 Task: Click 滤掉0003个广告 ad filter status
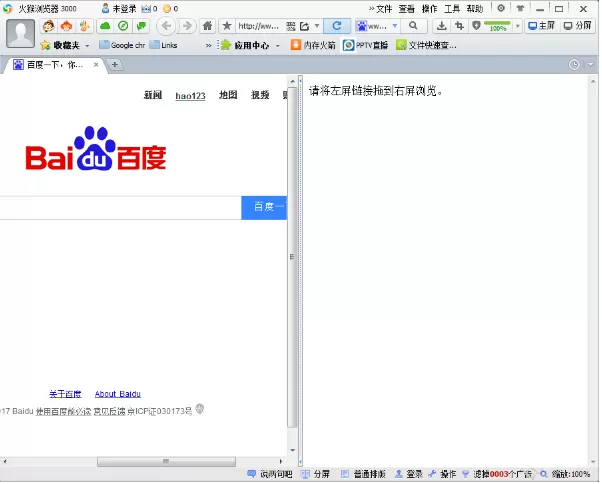[x=497, y=474]
